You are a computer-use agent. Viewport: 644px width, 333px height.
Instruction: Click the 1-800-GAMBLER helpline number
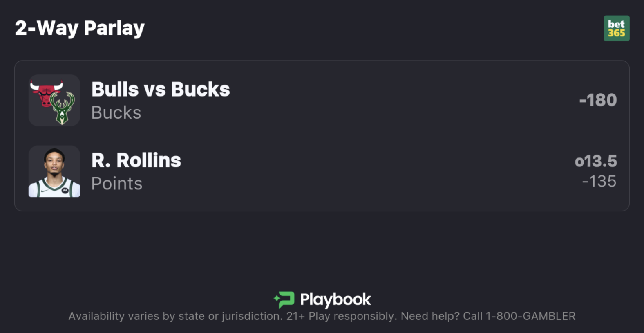[x=530, y=316]
